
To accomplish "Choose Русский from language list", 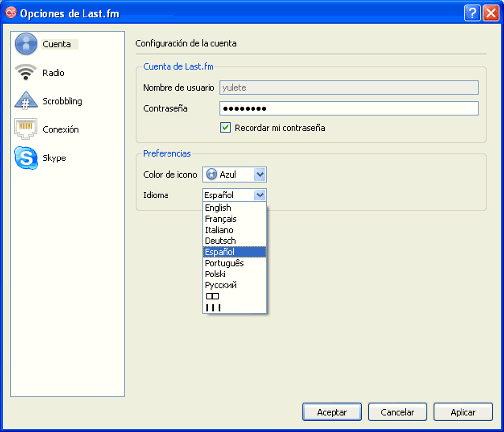I will click(x=234, y=285).
